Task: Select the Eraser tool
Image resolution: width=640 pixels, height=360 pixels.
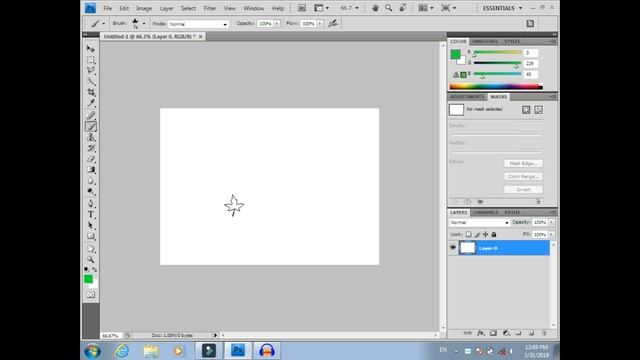Action: coord(91,159)
